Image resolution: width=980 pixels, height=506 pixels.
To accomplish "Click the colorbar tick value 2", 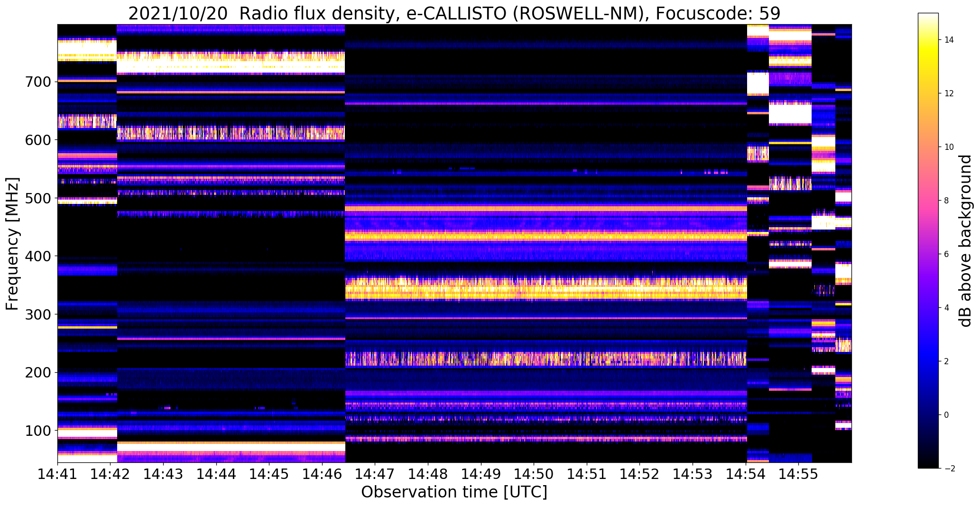I will [x=947, y=361].
